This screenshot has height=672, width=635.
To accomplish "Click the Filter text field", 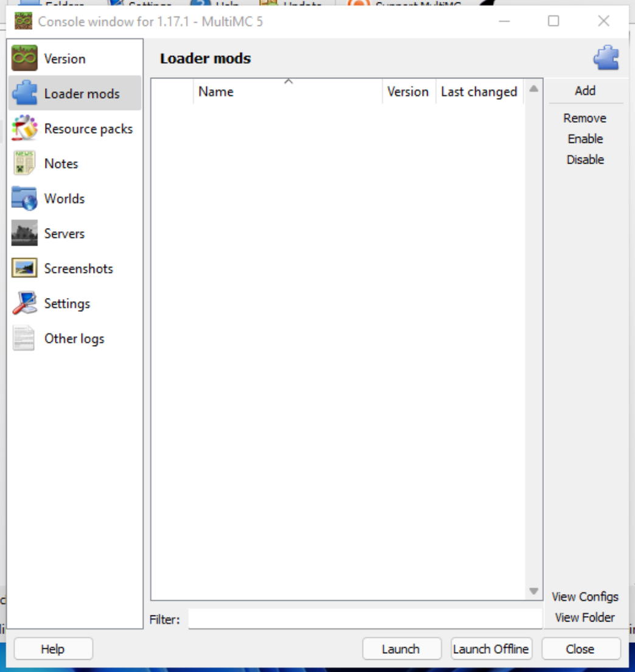I will (x=364, y=619).
